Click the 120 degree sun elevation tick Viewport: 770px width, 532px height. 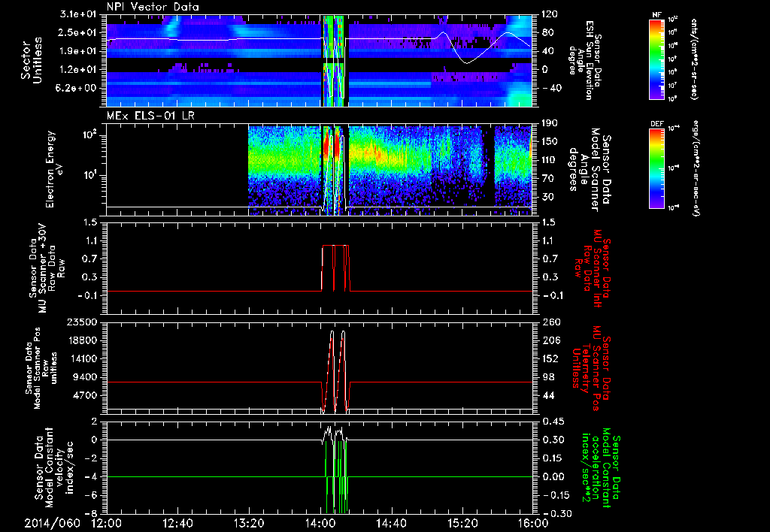coord(550,14)
